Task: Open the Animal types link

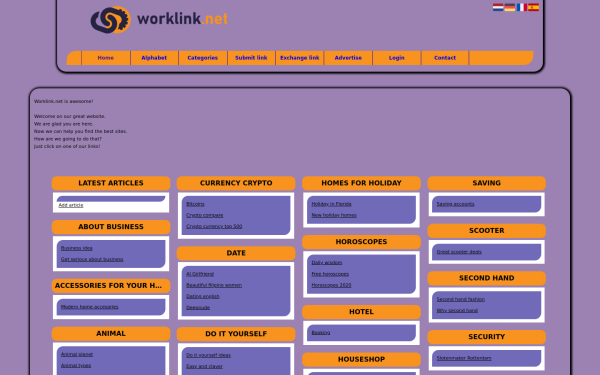Action: (76, 365)
